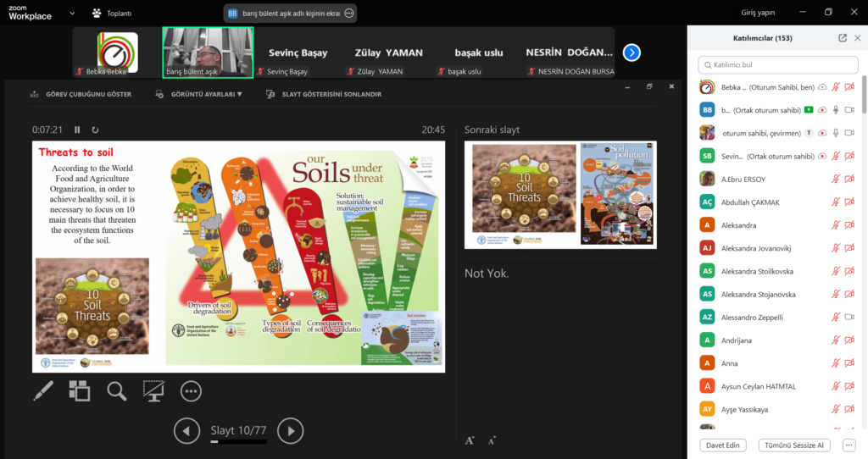The width and height of the screenshot is (868, 459).
Task: Click the Katılımcı bul search field
Action: click(776, 64)
